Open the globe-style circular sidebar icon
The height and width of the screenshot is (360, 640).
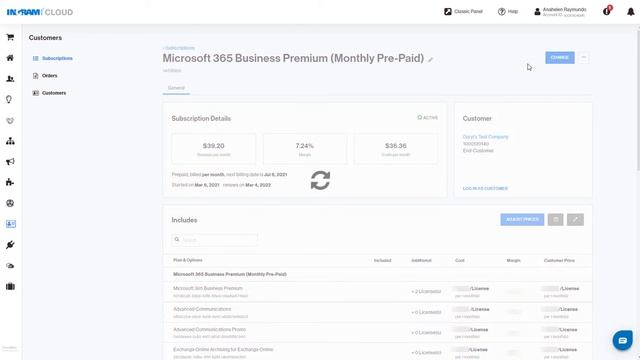10,203
